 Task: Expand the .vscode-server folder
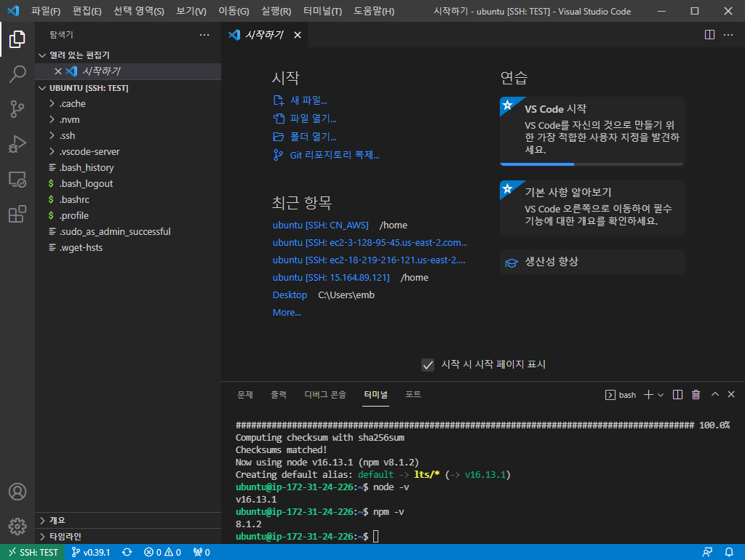128,151
